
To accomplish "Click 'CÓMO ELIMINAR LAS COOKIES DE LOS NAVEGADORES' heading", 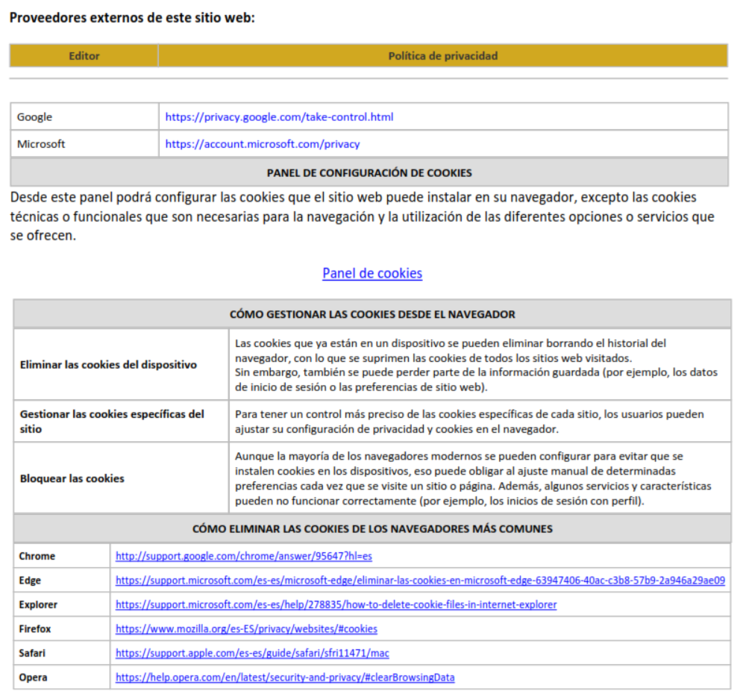I will [372, 528].
